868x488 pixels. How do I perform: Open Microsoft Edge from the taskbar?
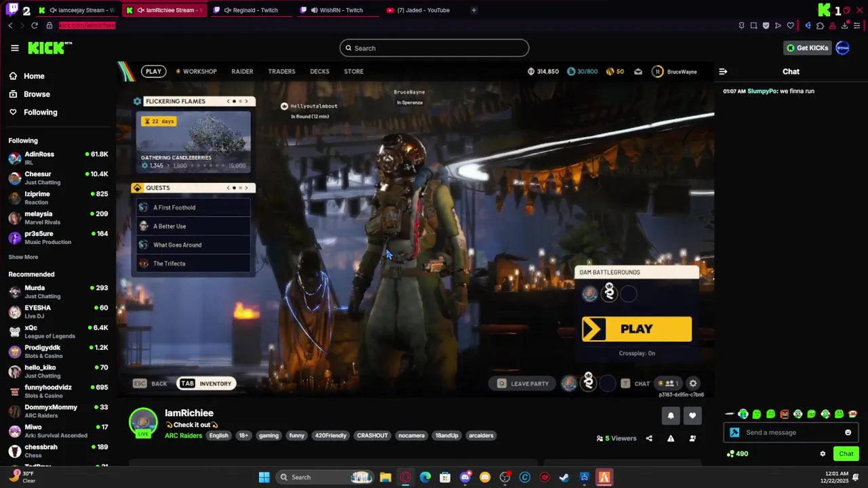[x=425, y=477]
